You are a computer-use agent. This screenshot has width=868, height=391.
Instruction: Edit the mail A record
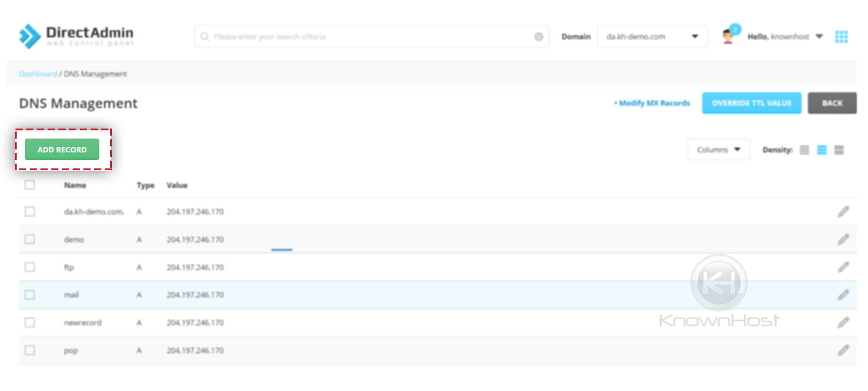coord(844,295)
